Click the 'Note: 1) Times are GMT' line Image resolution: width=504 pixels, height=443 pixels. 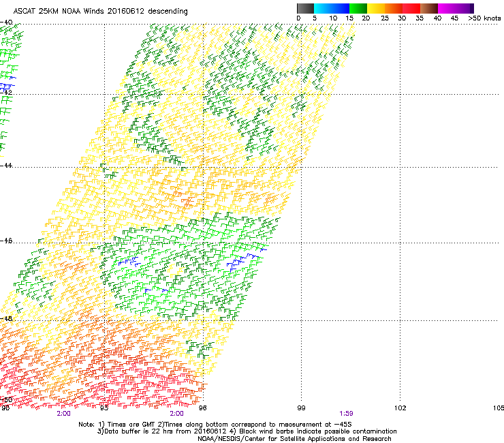pos(215,425)
